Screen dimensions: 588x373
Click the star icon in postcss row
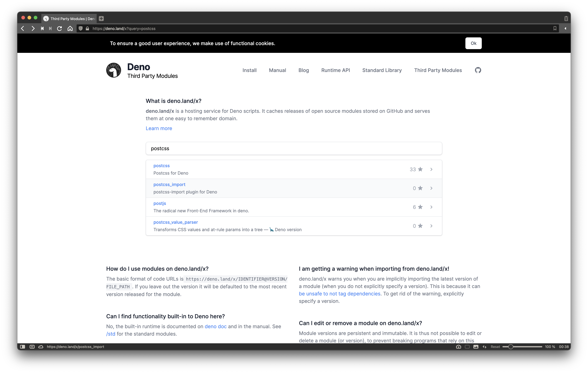(420, 169)
